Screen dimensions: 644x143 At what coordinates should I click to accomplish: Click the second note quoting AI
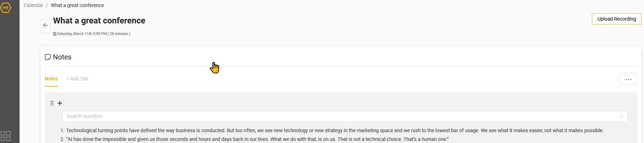coord(257,139)
